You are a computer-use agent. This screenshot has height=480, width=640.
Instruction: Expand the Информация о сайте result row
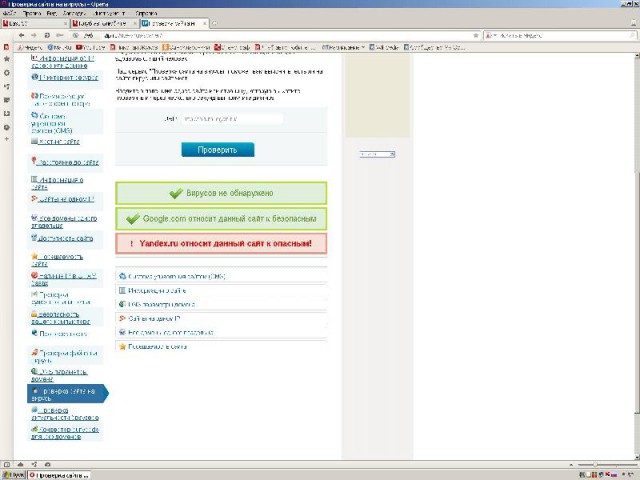[x=221, y=291]
